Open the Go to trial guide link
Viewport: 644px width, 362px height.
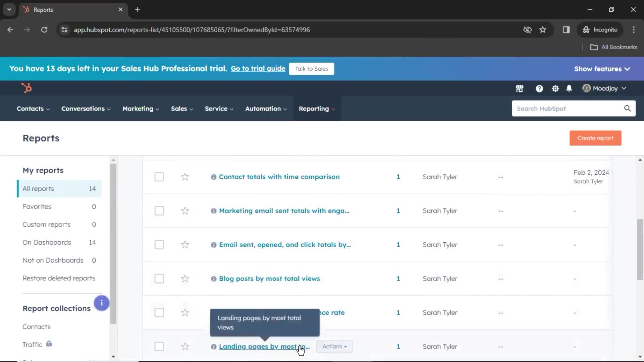tap(258, 68)
